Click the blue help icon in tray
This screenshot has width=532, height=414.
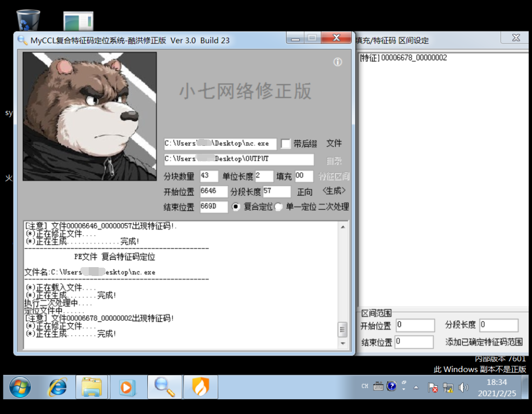391,386
